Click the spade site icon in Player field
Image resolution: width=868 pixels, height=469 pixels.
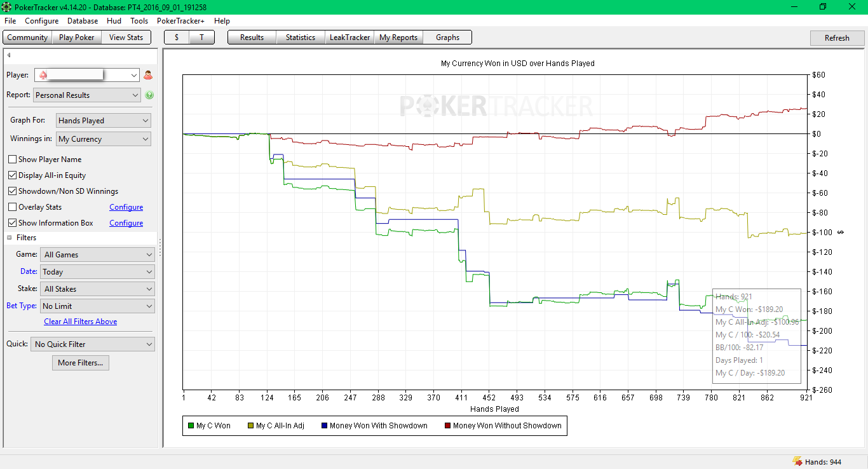(x=43, y=75)
